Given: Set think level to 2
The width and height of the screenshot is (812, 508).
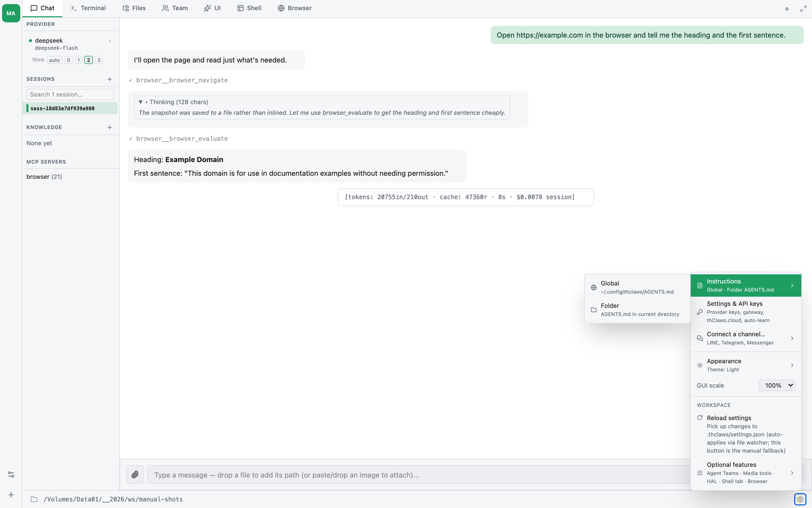Looking at the screenshot, I should click(88, 60).
